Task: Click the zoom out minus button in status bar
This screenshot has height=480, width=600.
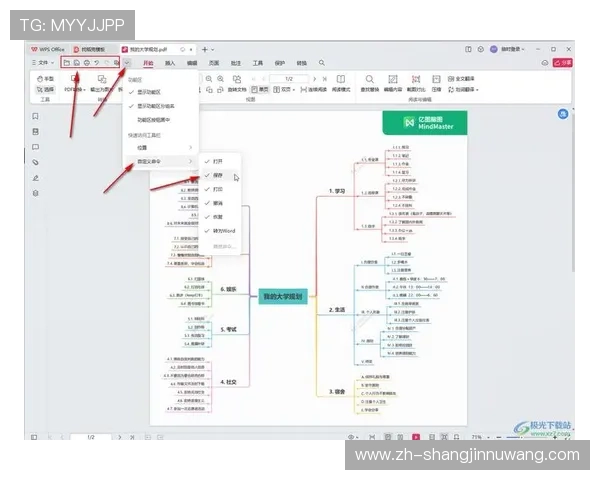Action: (499, 437)
